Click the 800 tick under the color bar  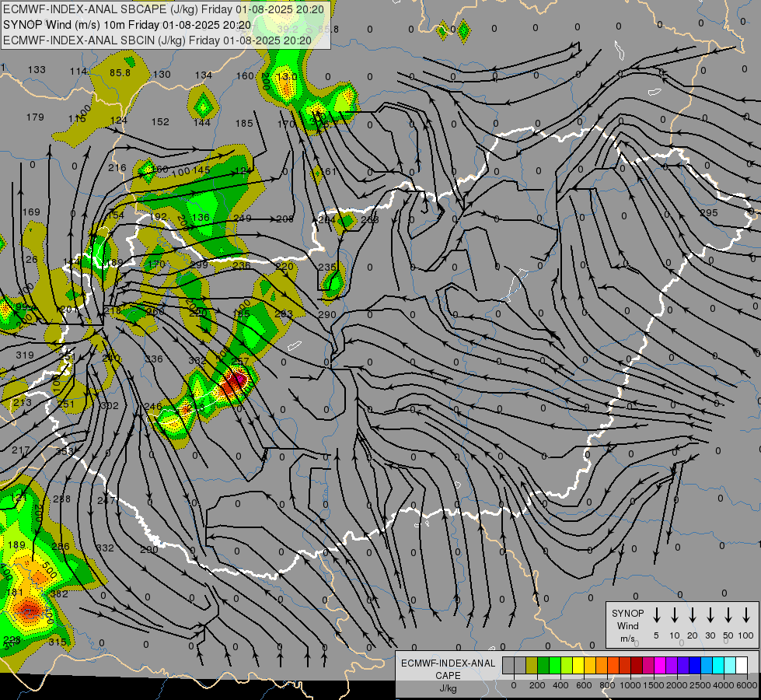pyautogui.click(x=607, y=685)
